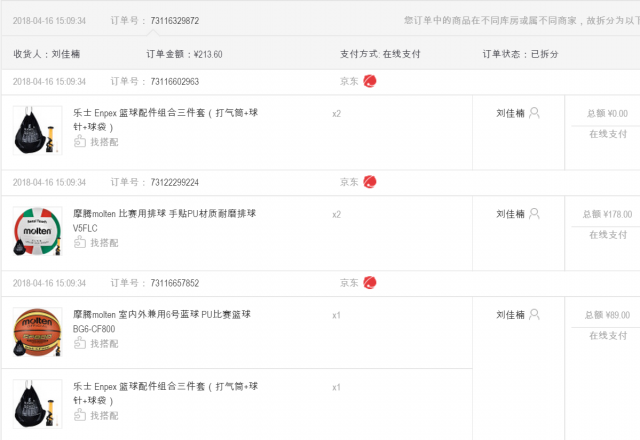Open the x2 乐士 Enpex 篮球配件组合三件套 product link

(x=165, y=120)
